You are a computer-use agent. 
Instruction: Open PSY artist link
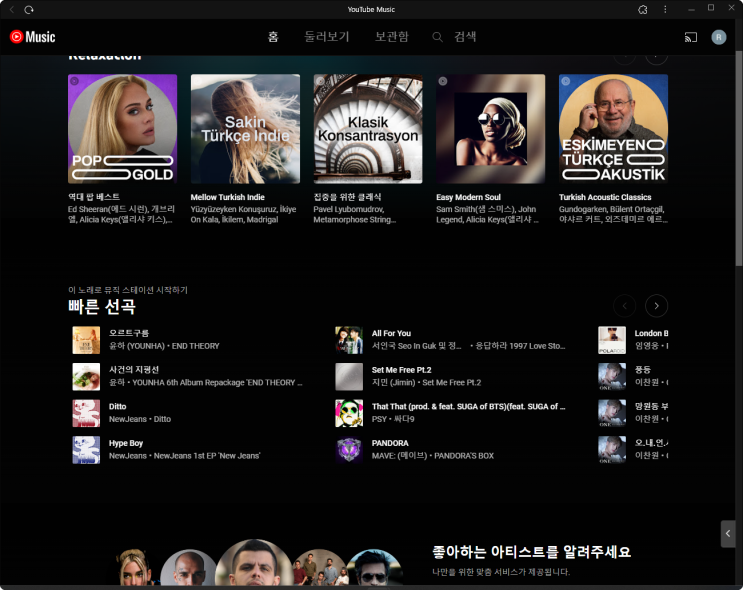pos(379,419)
